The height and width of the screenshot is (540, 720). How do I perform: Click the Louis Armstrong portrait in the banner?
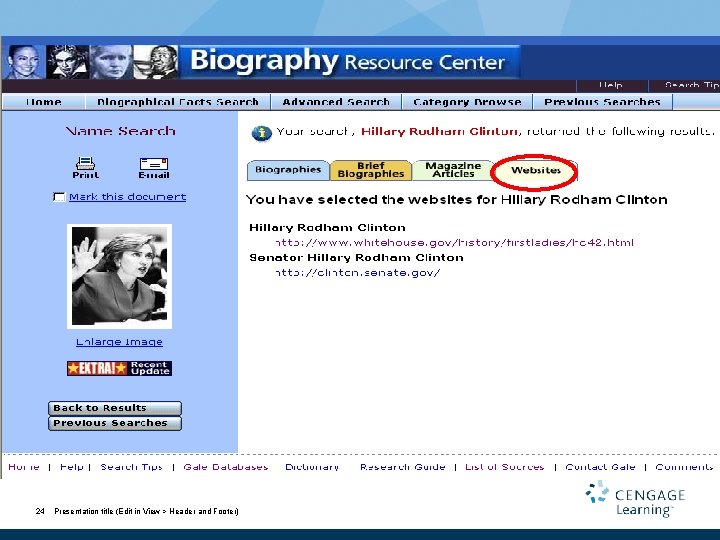point(156,62)
